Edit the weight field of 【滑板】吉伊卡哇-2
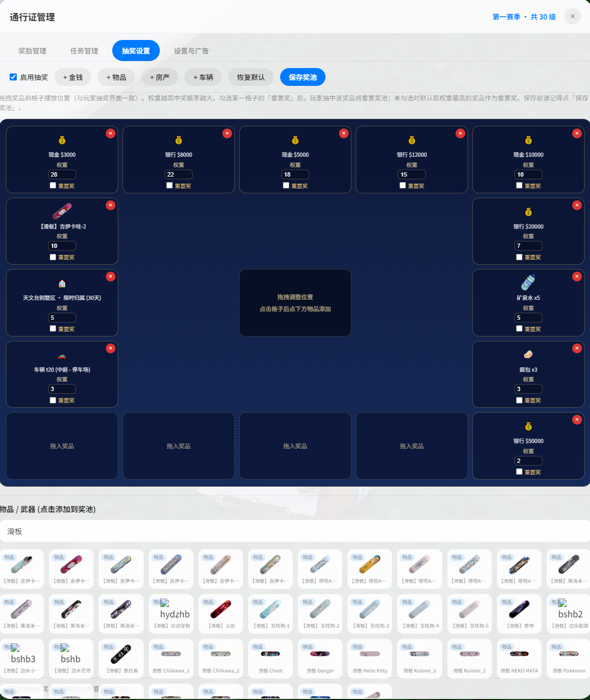 pyautogui.click(x=62, y=246)
